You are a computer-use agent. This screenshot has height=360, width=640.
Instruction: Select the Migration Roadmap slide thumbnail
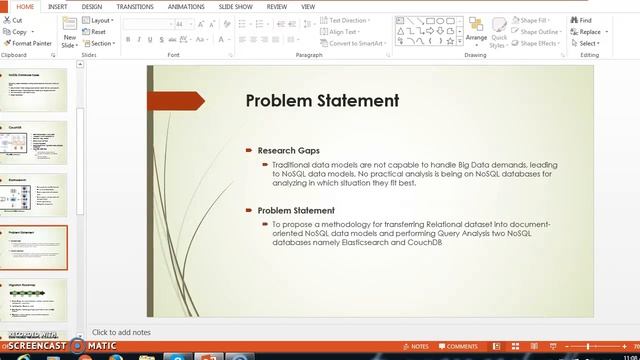pos(33,300)
